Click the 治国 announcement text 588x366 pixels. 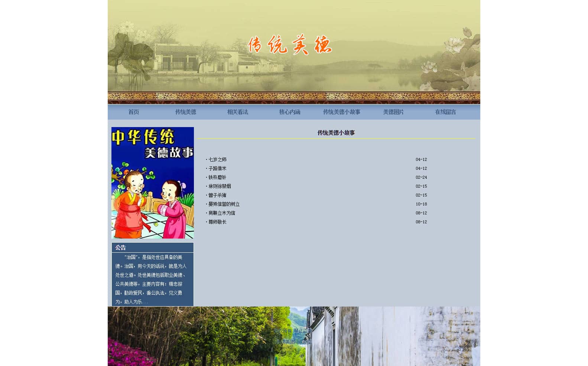[x=151, y=279]
